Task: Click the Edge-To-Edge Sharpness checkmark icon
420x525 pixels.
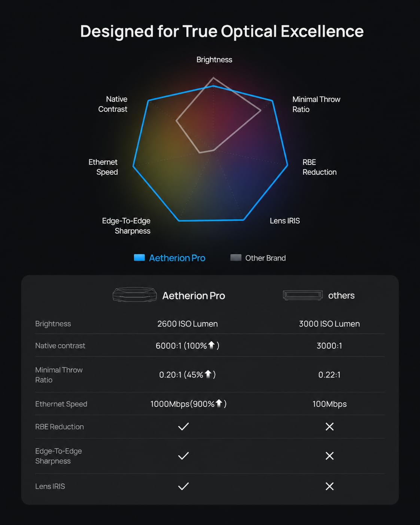Action: (183, 456)
